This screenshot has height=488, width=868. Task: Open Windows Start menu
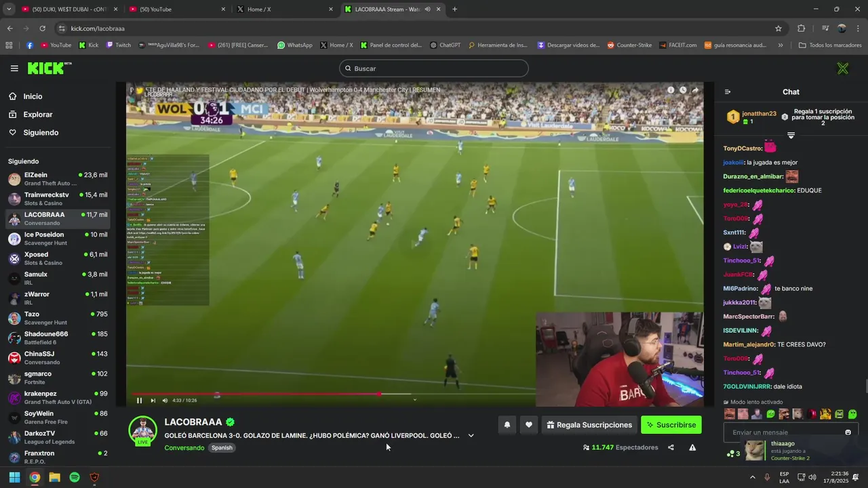(14, 477)
